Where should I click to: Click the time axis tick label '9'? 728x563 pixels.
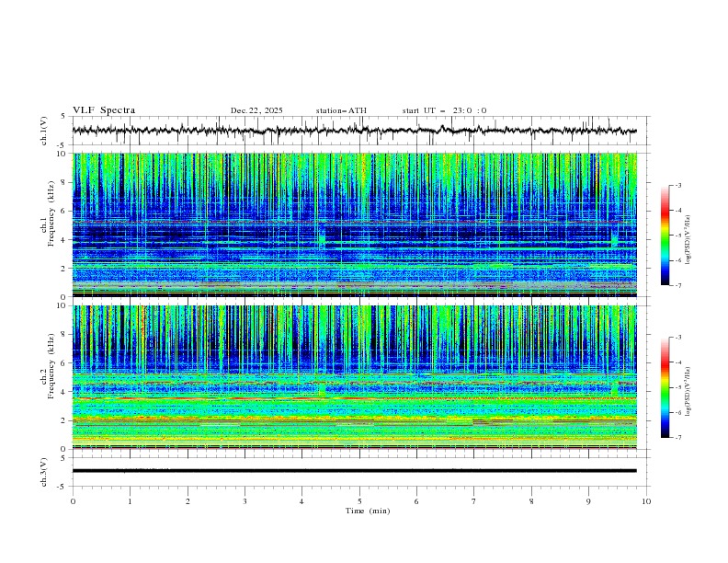click(x=588, y=501)
